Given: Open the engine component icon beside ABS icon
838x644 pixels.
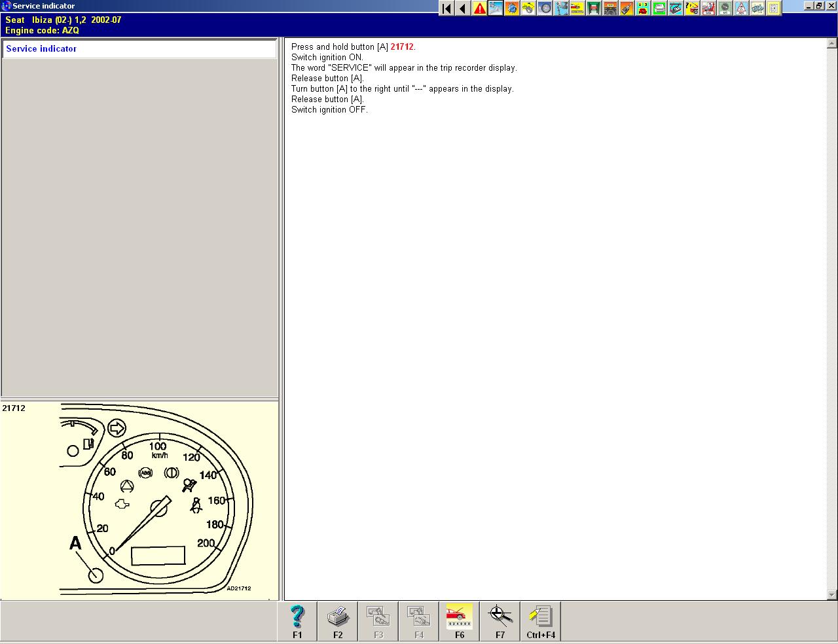Looking at the screenshot, I should pos(757,8).
